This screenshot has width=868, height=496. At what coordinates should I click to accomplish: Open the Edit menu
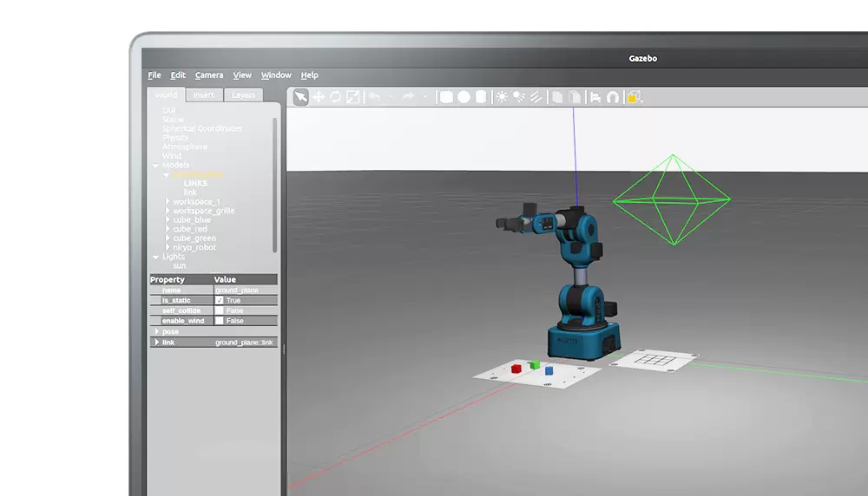point(178,75)
